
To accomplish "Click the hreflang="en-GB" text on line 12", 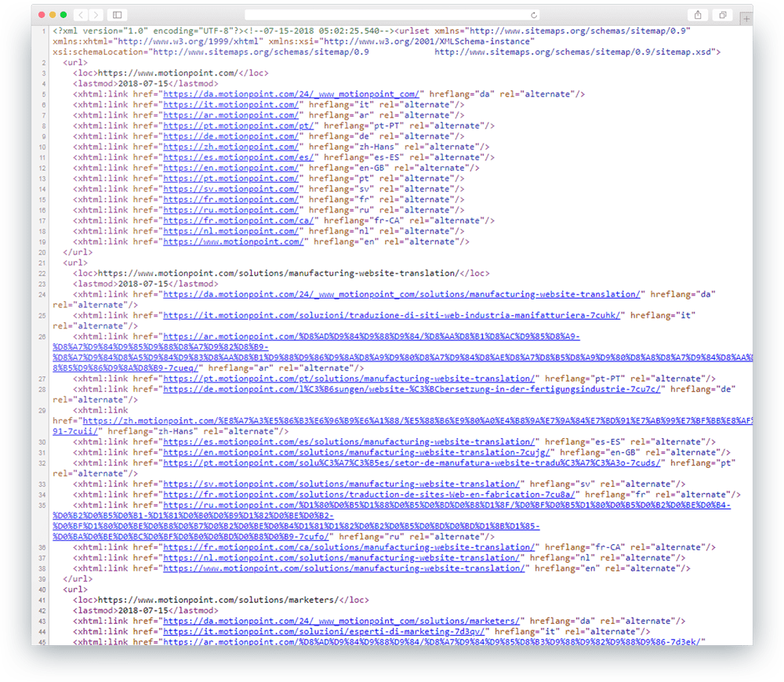I will coord(349,168).
